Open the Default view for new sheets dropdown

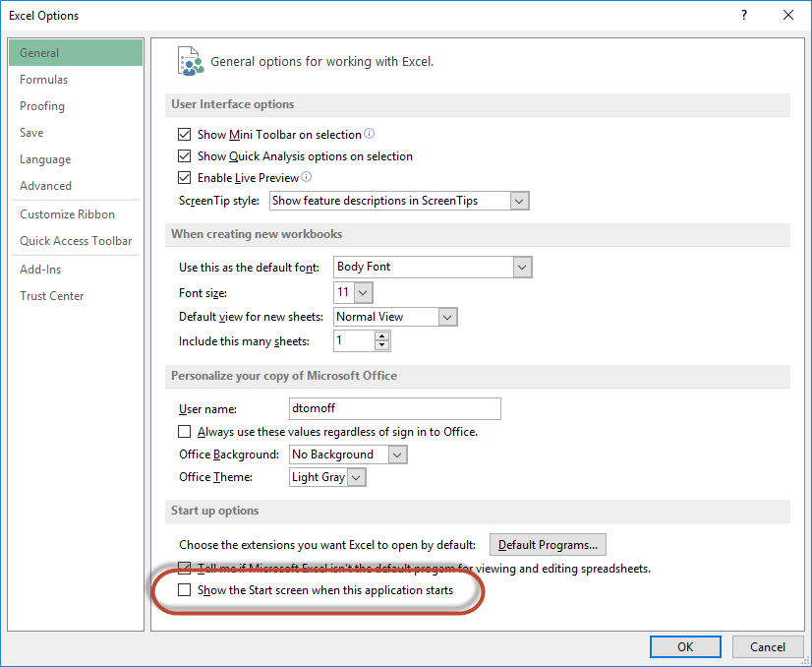(x=447, y=317)
